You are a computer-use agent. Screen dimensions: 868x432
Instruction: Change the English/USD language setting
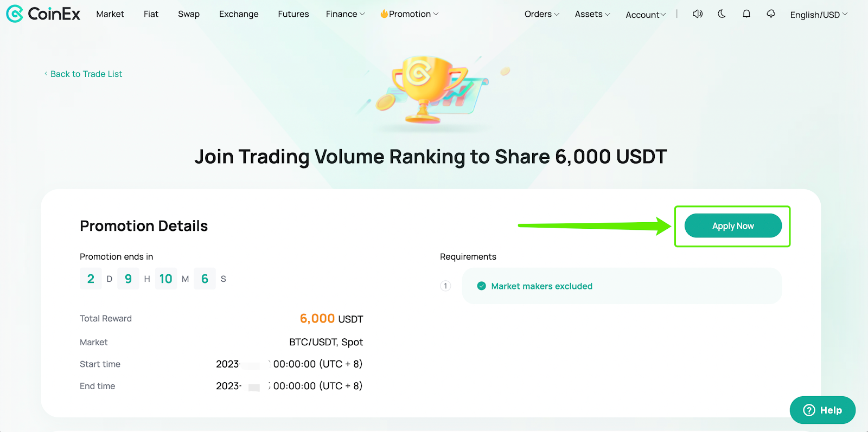(x=818, y=15)
